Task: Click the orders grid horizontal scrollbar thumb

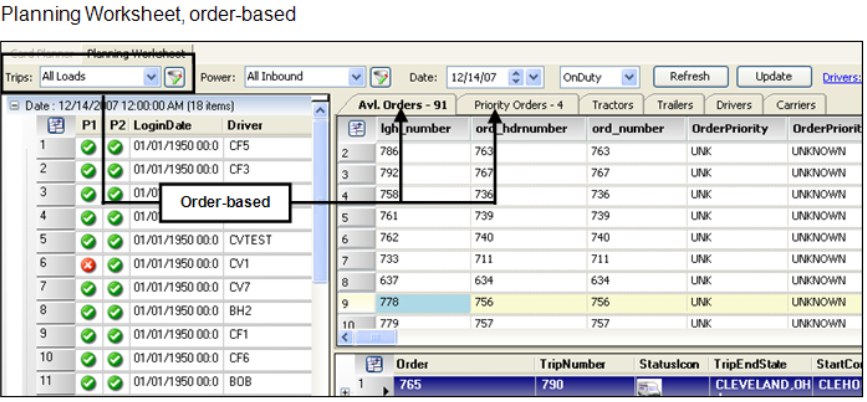Action: click(x=375, y=336)
